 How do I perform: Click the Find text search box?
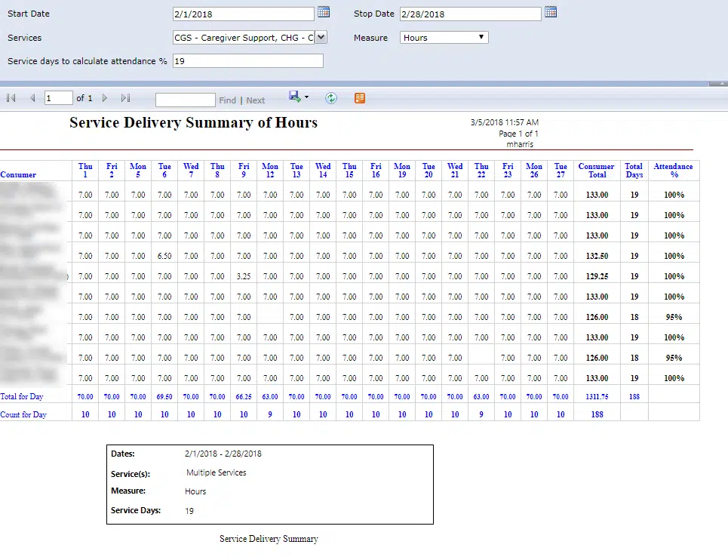(186, 100)
